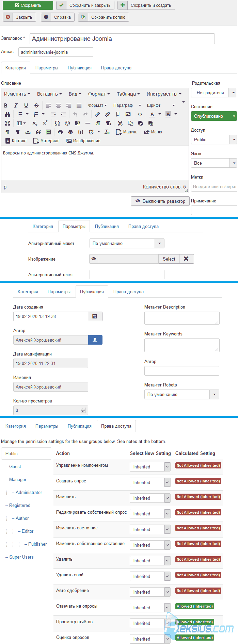Image resolution: width=238 pixels, height=644 pixels.
Task: Align text left in the editor
Action: 48,105
